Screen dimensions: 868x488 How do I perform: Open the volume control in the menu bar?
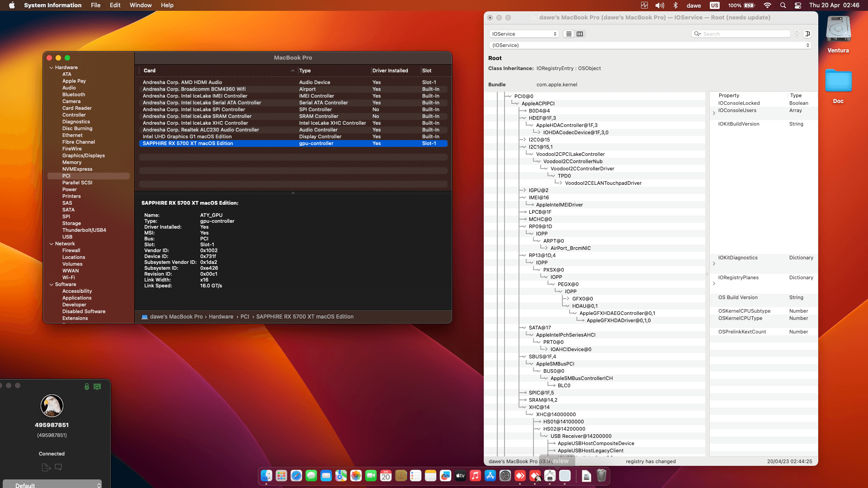(x=660, y=5)
